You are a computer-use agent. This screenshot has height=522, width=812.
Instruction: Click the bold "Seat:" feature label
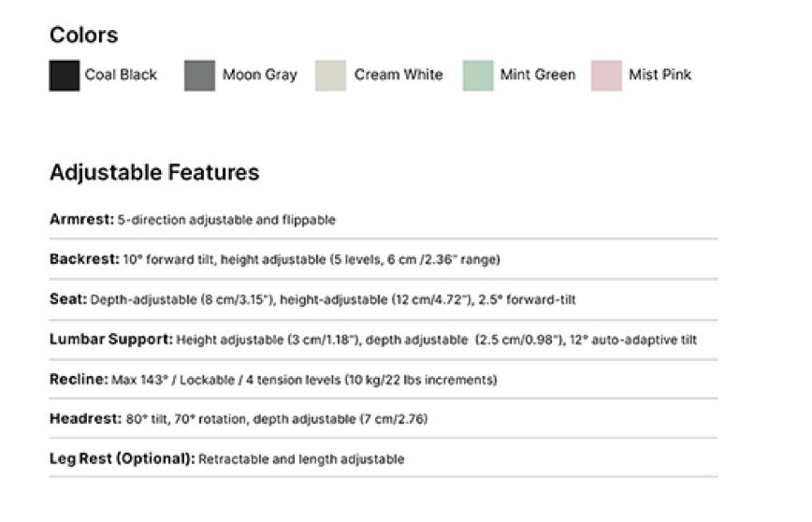coord(68,299)
